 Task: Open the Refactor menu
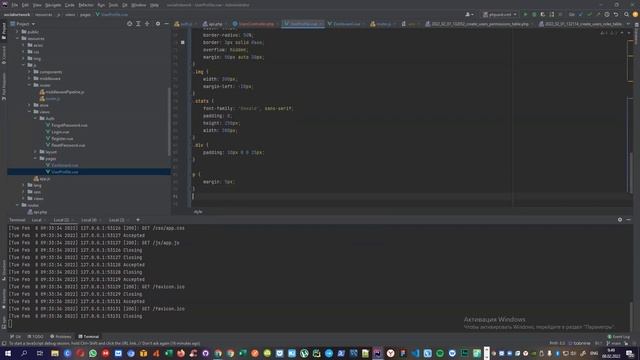pos(86,5)
